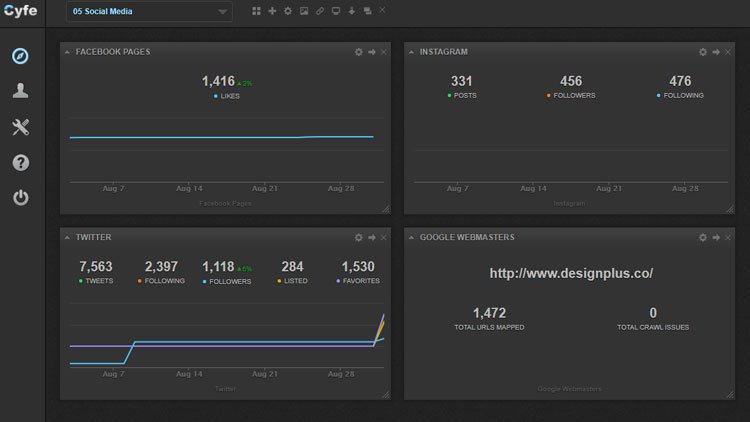The height and width of the screenshot is (422, 750).
Task: Toggle the Twitter LISTED legend series
Action: pos(292,281)
